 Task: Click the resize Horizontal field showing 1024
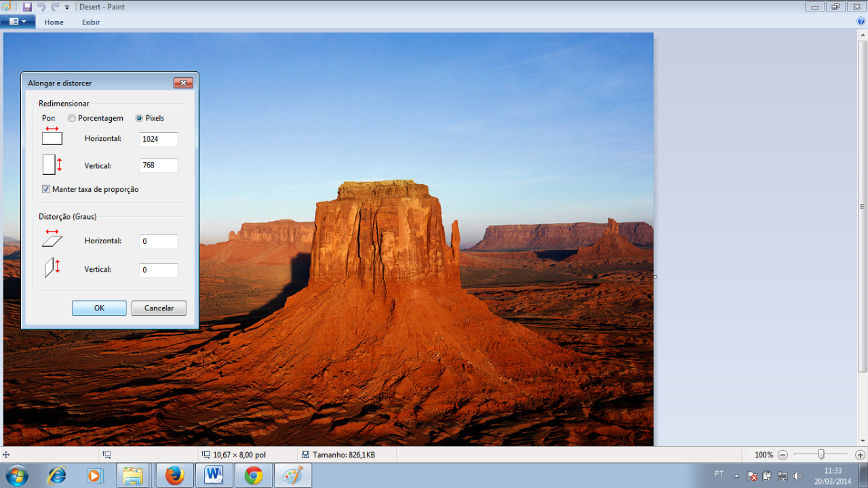click(159, 139)
